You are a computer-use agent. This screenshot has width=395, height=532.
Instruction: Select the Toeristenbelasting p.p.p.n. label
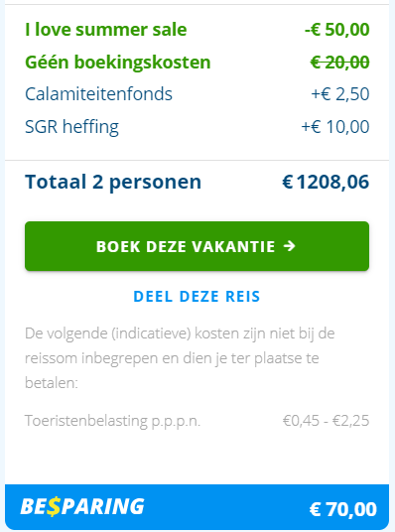coord(113,421)
